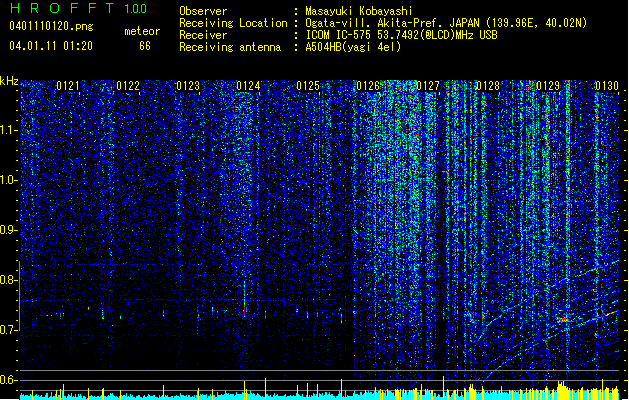The image size is (629, 400).
Task: Click the 0124 time marker
Action: pos(248,86)
